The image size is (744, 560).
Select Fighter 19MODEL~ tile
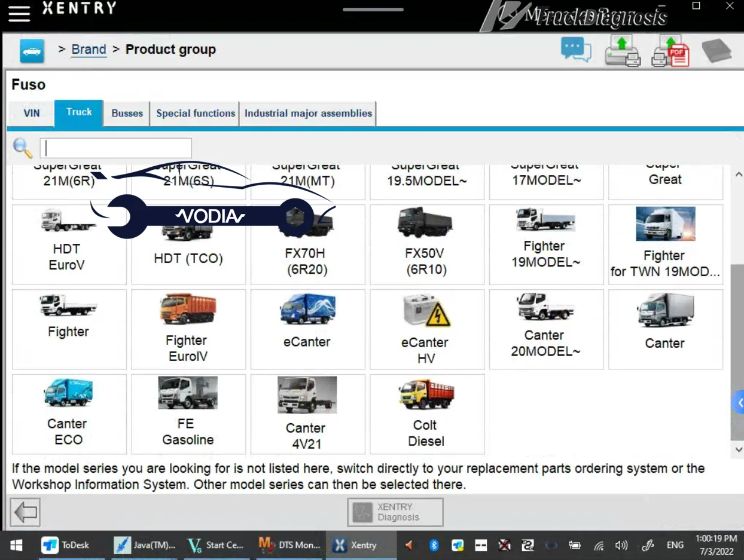546,244
